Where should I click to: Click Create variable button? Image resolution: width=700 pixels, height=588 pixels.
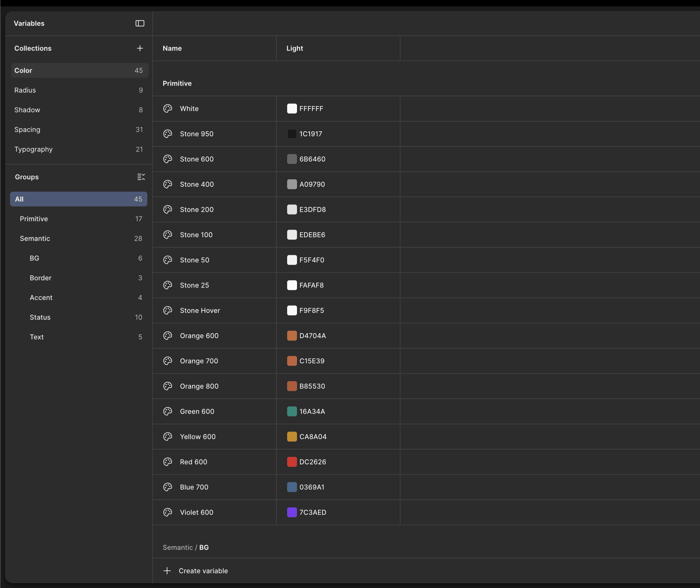[x=203, y=571]
